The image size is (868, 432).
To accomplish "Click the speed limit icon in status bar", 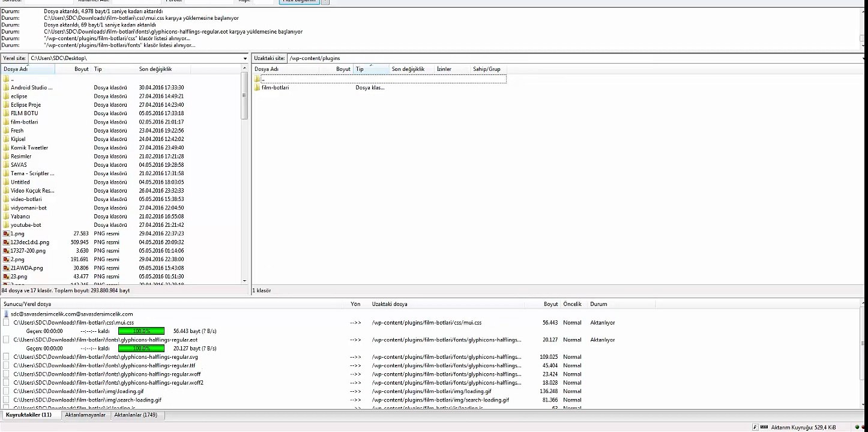I will tap(764, 427).
